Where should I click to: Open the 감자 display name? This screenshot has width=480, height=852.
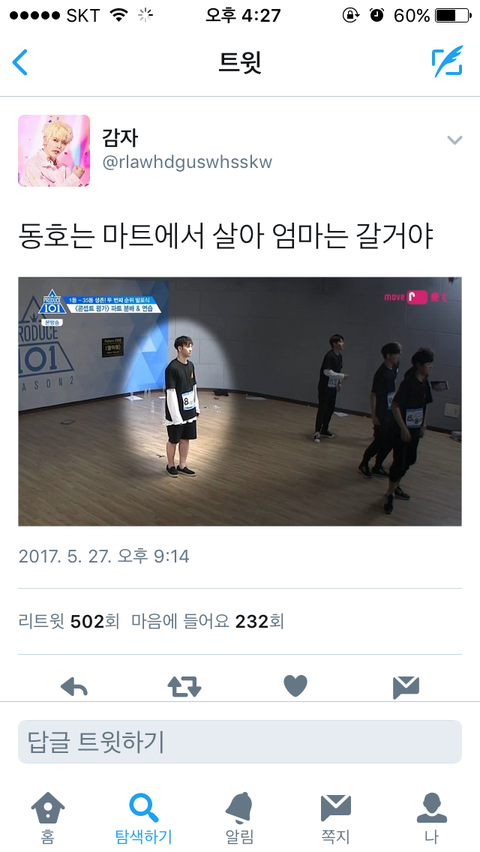click(x=120, y=137)
